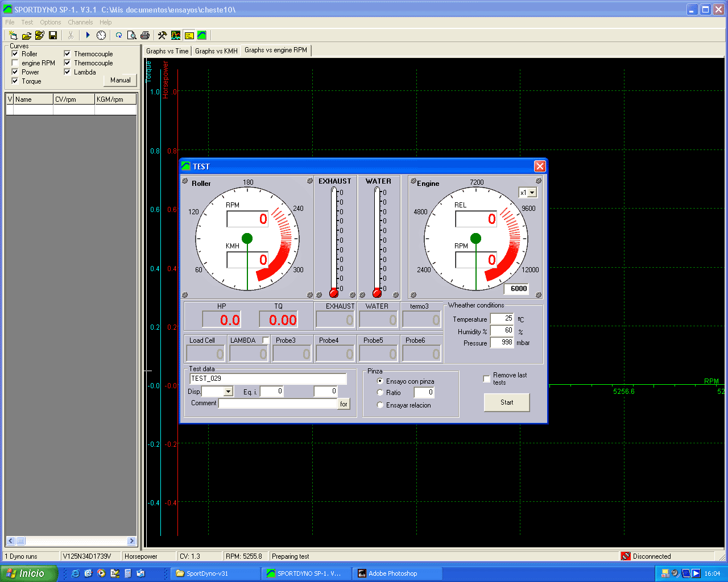Check the LAMBDA box in TEST dialog
Screen dimensions: 728x582
pyautogui.click(x=266, y=340)
